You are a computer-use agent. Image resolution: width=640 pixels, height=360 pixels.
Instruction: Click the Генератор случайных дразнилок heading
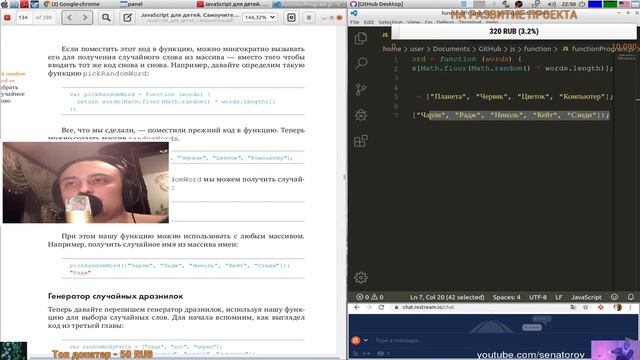pos(116,296)
